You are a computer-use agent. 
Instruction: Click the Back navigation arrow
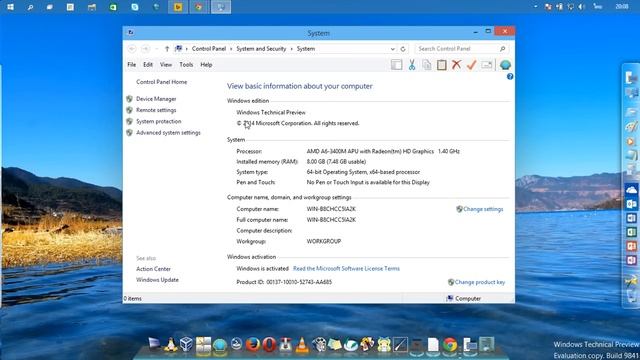(132, 49)
